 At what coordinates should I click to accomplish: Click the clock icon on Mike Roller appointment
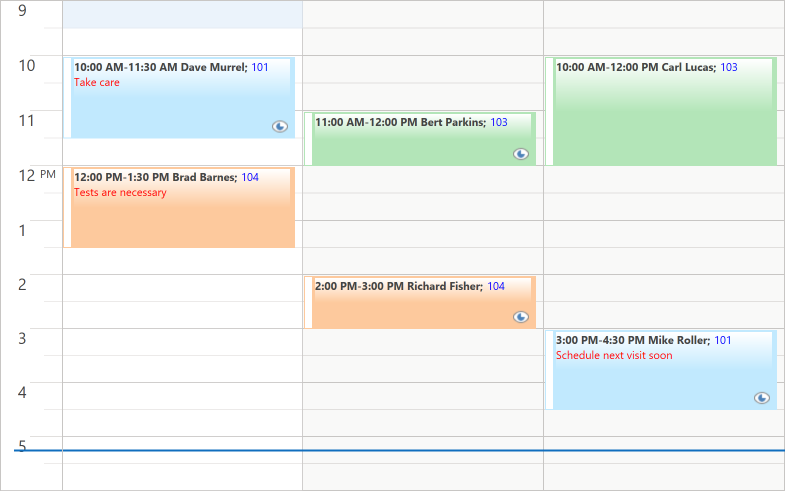pyautogui.click(x=761, y=398)
